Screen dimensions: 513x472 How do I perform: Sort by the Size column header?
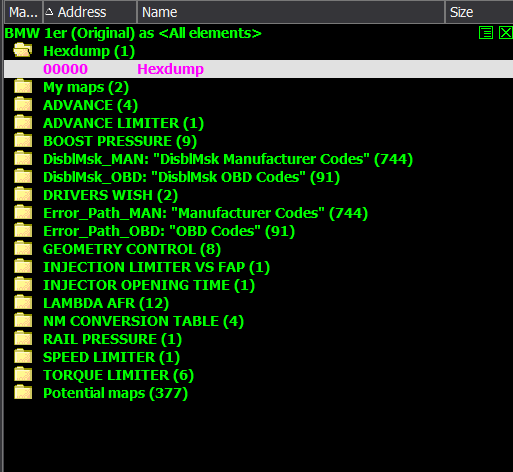(479, 12)
